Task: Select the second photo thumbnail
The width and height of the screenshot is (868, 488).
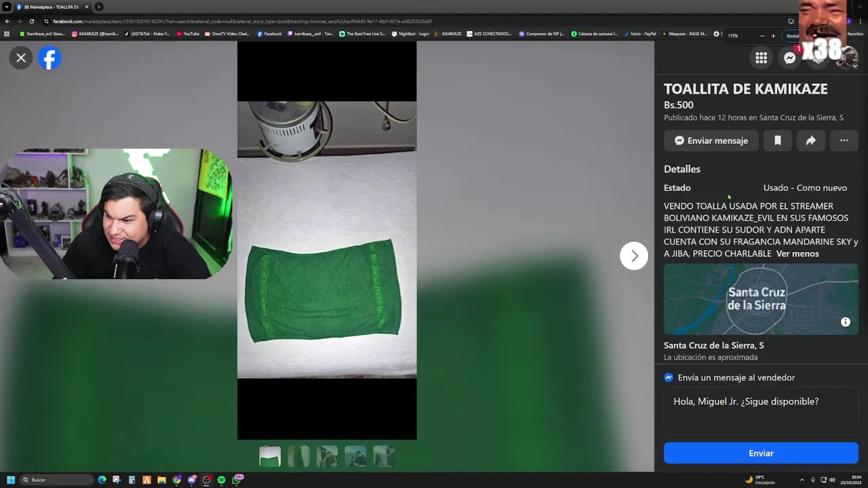Action: (298, 456)
